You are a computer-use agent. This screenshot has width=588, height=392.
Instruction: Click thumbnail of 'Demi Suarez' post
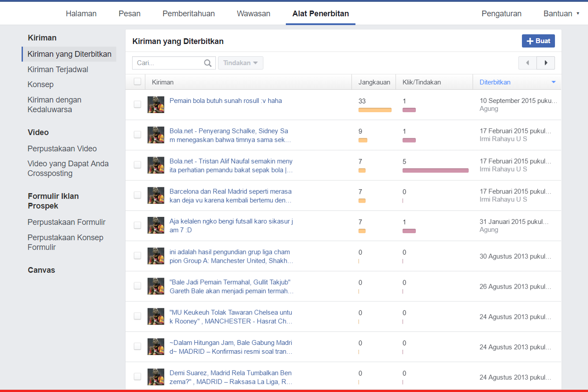156,377
